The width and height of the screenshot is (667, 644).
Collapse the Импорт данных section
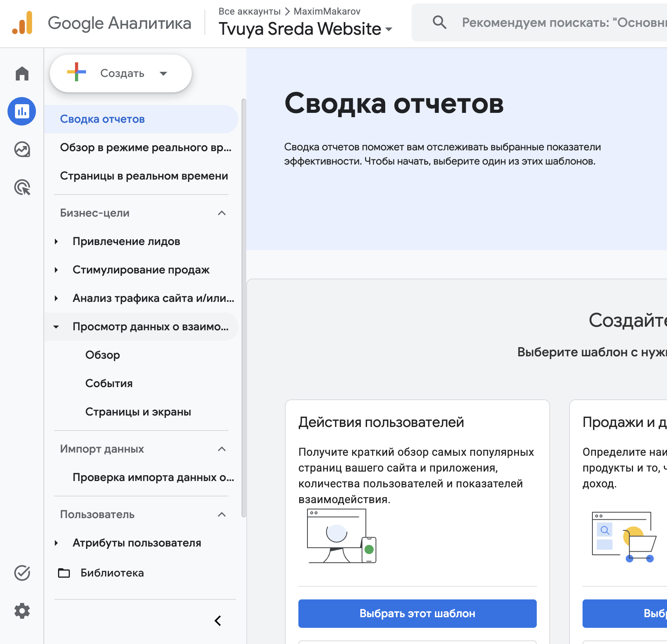pyautogui.click(x=222, y=449)
